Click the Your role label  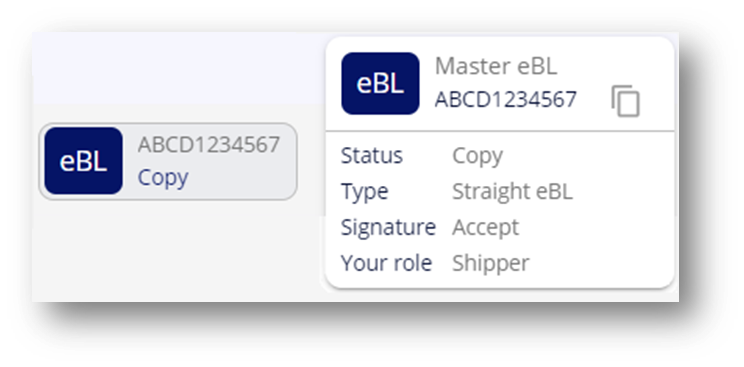tap(386, 263)
